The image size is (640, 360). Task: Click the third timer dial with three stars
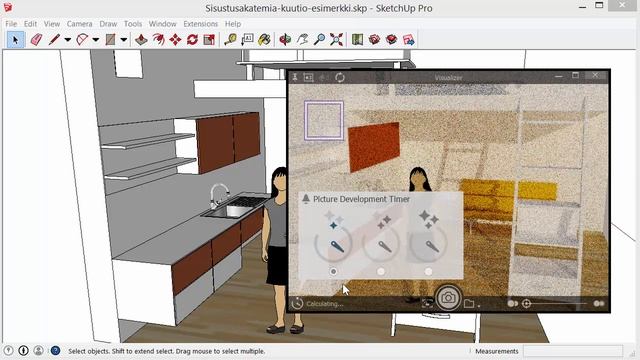[428, 243]
